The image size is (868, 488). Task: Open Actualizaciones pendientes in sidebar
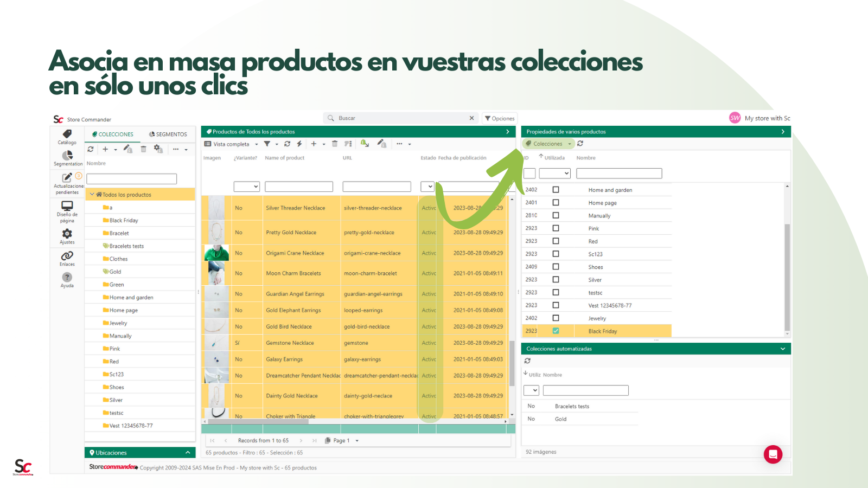pyautogui.click(x=68, y=183)
